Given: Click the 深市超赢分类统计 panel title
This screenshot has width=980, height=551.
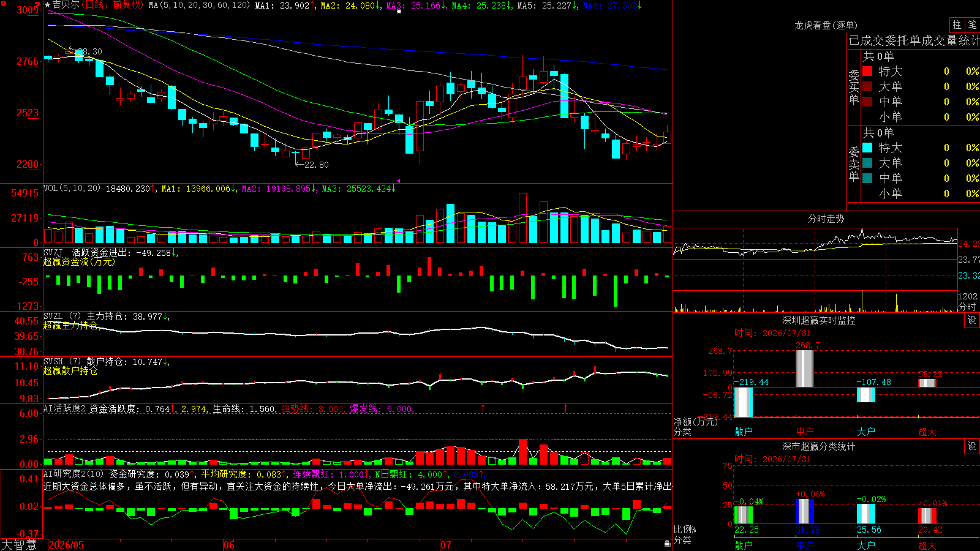Looking at the screenshot, I should click(x=818, y=446).
